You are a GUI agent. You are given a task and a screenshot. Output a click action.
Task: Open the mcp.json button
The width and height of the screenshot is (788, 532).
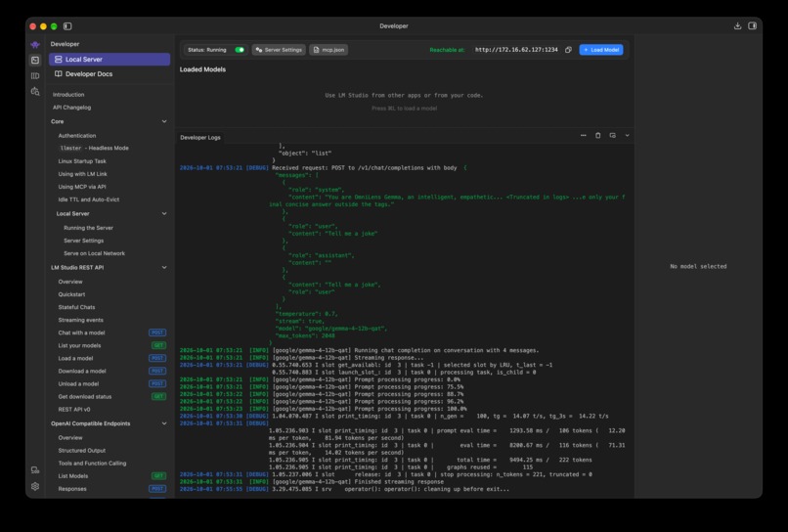click(328, 50)
